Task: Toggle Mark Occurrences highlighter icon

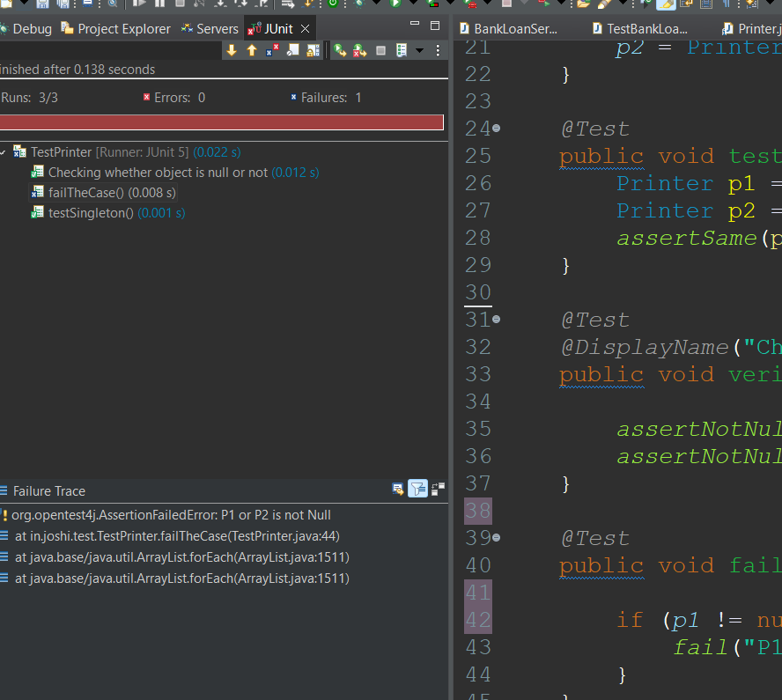Action: (666, 4)
